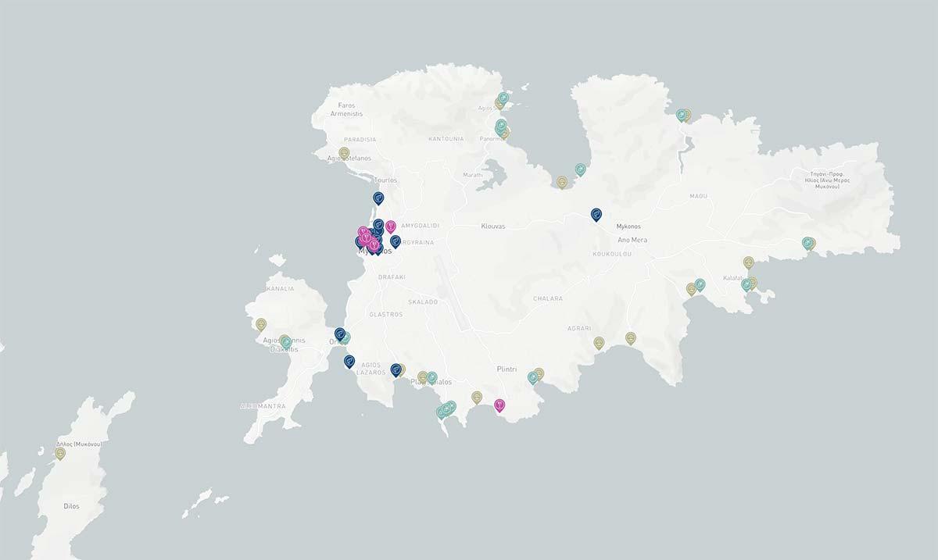Image resolution: width=938 pixels, height=560 pixels.
Task: Select the teal marker at Agios Ioannis Diakoftis
Action: click(x=287, y=342)
